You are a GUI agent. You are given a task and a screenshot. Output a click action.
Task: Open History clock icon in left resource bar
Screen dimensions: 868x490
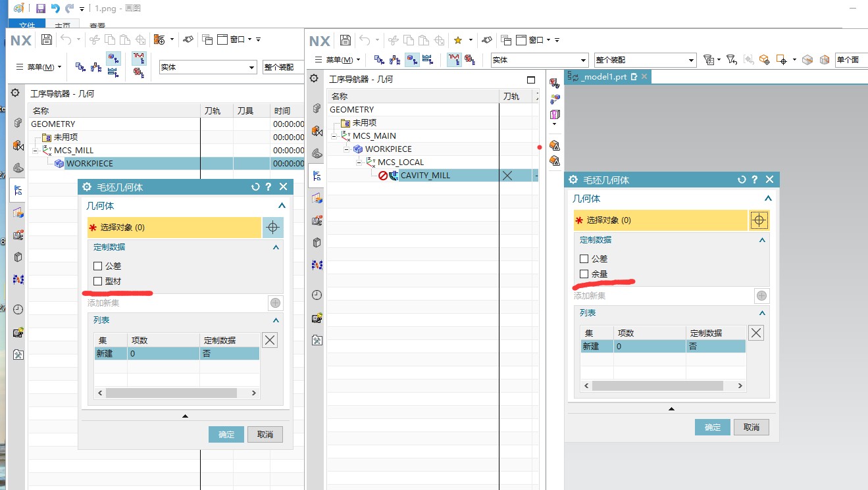[18, 309]
